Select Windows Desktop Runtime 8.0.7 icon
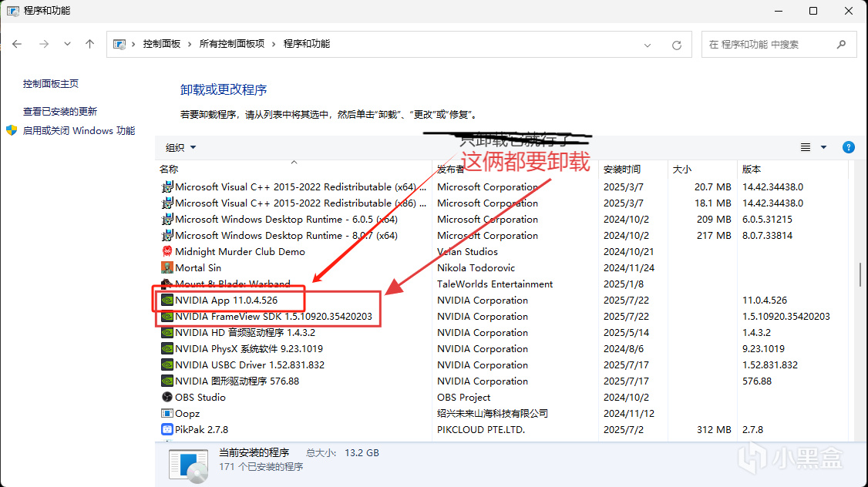Image resolution: width=868 pixels, height=487 pixels. pos(167,235)
